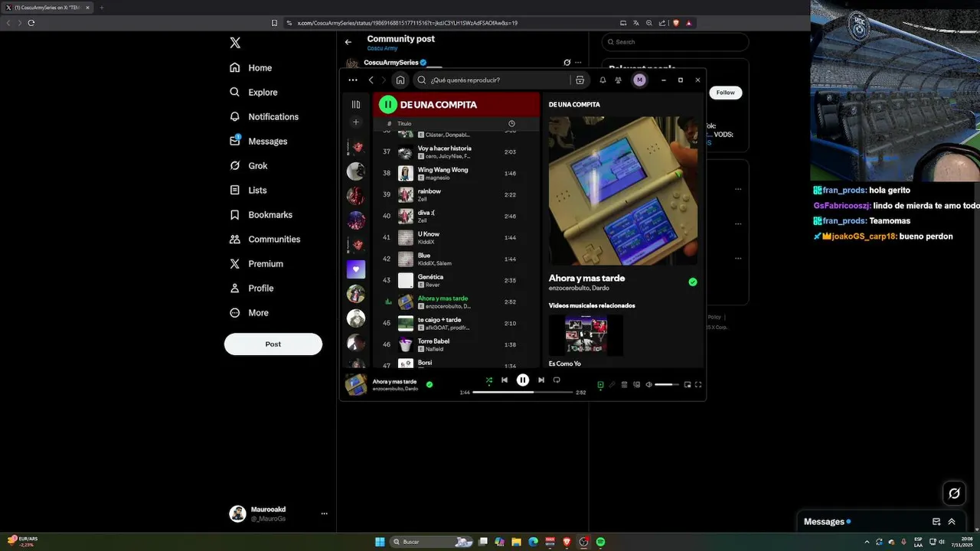
Task: Click the create playlist plus icon
Action: click(355, 122)
